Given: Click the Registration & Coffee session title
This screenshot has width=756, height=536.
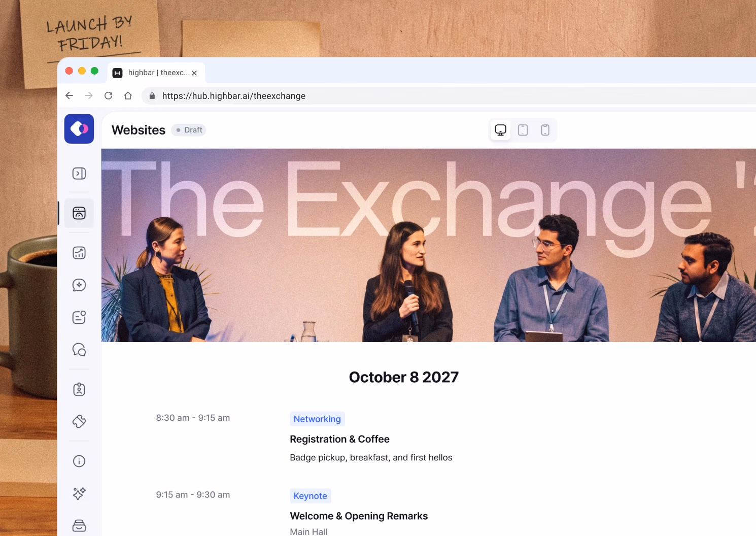Looking at the screenshot, I should coord(340,439).
